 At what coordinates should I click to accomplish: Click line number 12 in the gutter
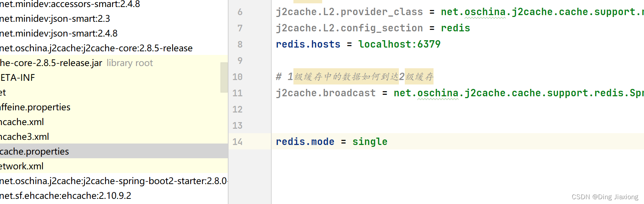point(237,109)
